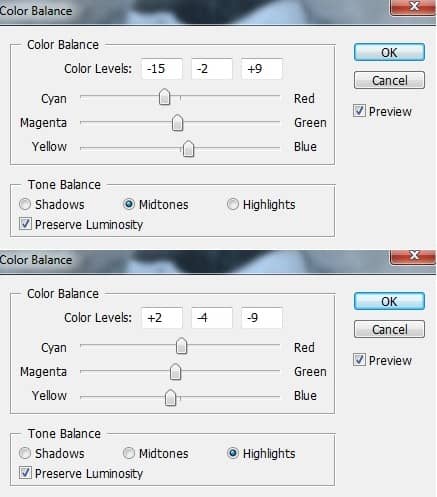The width and height of the screenshot is (437, 497).
Task: Select Shadows radio in the lower dialog
Action: [25, 453]
